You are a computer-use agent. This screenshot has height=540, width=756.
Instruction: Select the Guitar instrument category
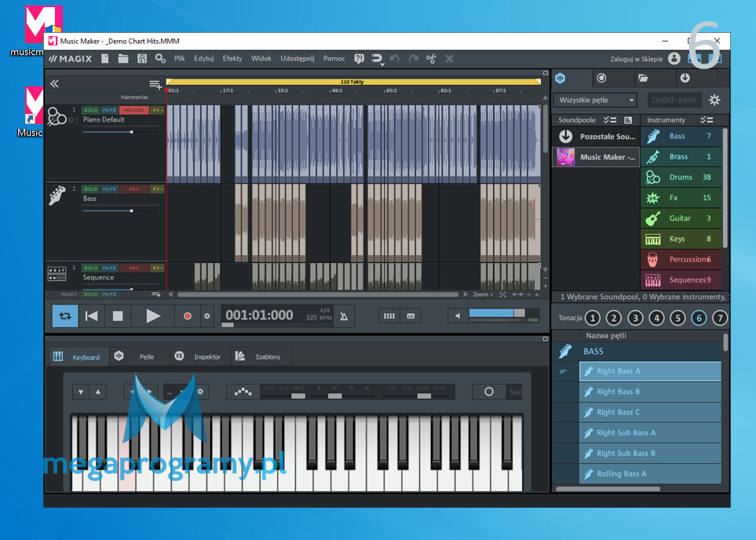click(681, 218)
